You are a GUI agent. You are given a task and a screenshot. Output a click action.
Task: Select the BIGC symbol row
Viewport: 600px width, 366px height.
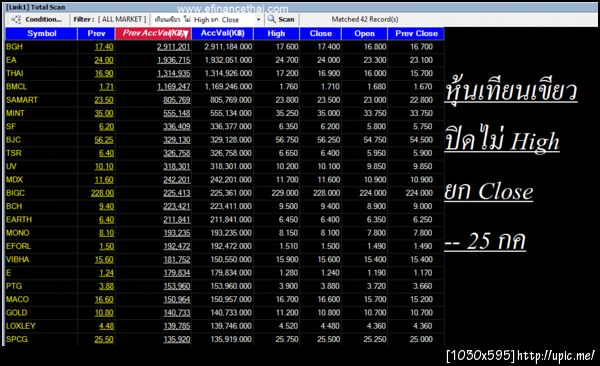225,193
